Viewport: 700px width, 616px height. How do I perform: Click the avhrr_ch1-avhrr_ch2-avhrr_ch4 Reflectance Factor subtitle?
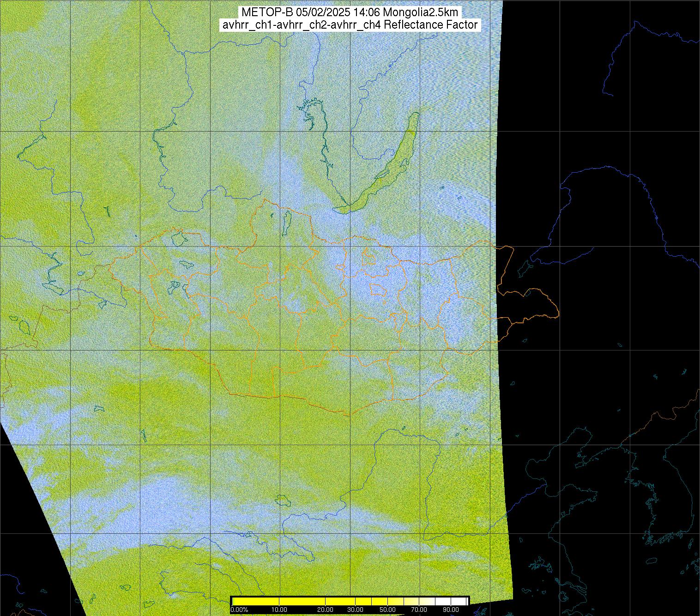pyautogui.click(x=350, y=25)
